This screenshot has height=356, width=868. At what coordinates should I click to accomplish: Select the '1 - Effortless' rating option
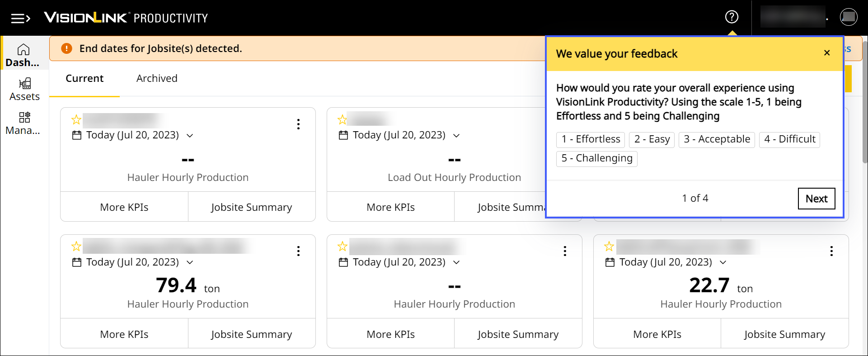[x=590, y=139]
